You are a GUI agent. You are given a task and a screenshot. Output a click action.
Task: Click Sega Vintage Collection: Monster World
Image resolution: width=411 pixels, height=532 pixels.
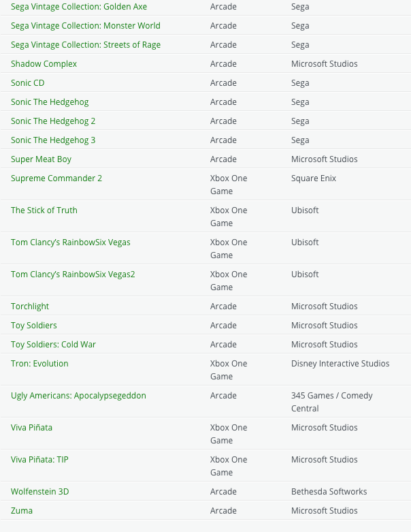pos(86,26)
